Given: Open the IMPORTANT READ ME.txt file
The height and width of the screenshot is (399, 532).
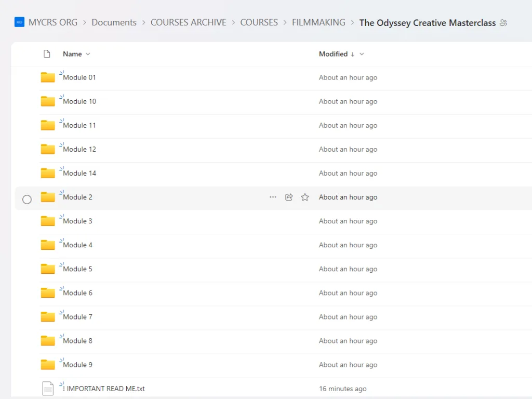Looking at the screenshot, I should tap(104, 389).
